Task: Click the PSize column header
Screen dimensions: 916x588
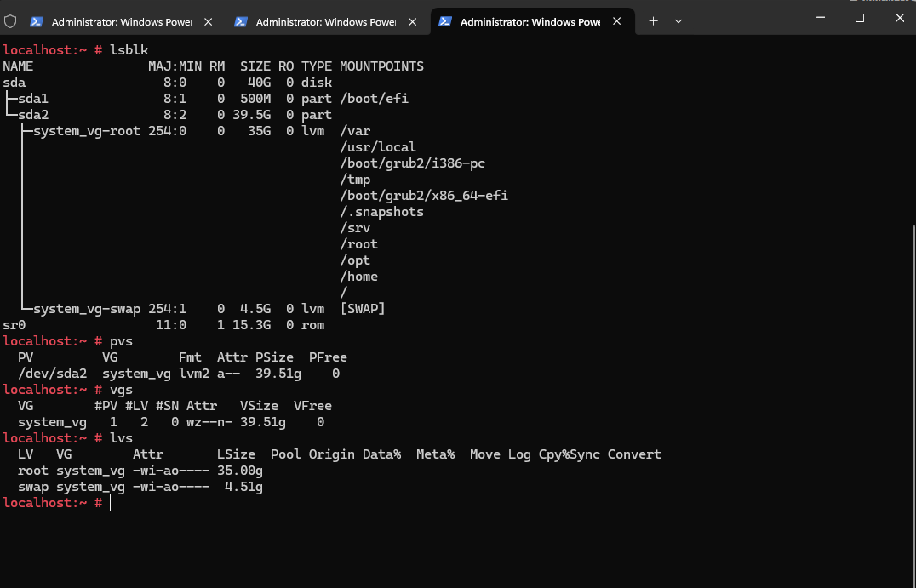Action: [275, 357]
